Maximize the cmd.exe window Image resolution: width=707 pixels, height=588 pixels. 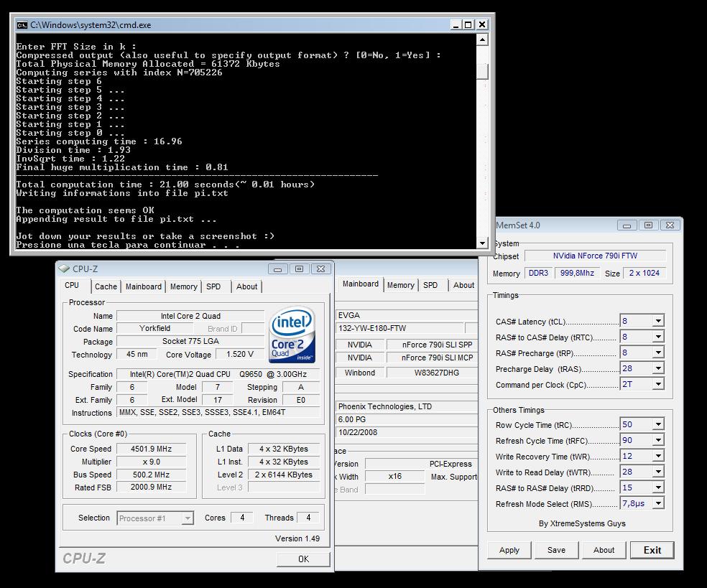coord(468,25)
